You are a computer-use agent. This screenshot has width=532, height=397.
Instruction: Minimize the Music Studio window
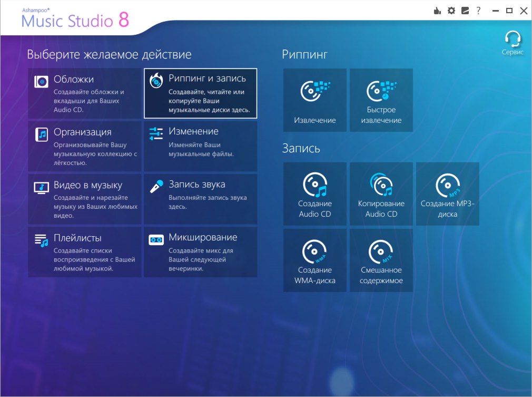point(496,11)
